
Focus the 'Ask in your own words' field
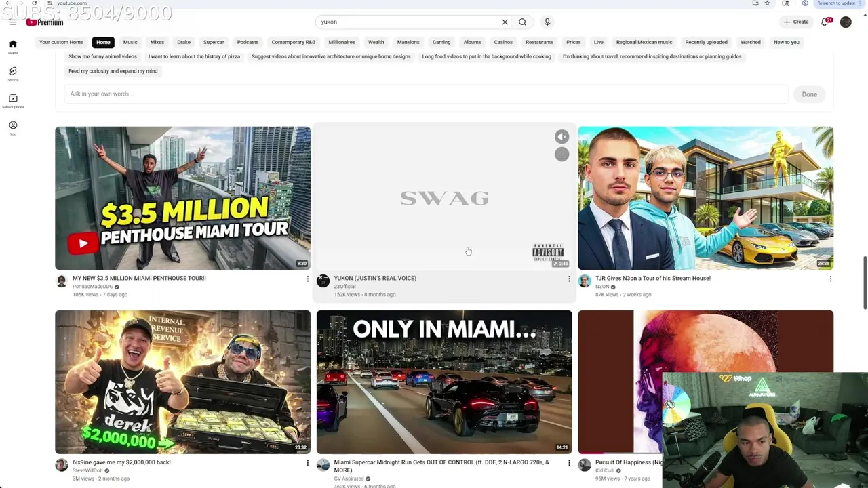[x=426, y=94]
